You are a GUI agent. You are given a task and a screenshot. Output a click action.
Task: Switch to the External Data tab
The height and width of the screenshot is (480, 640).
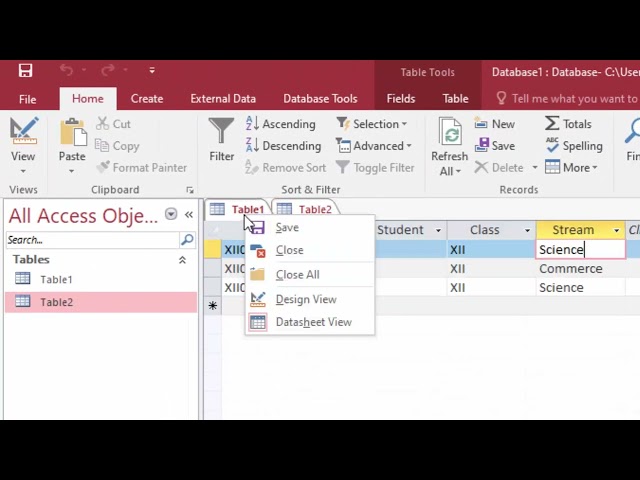[223, 99]
